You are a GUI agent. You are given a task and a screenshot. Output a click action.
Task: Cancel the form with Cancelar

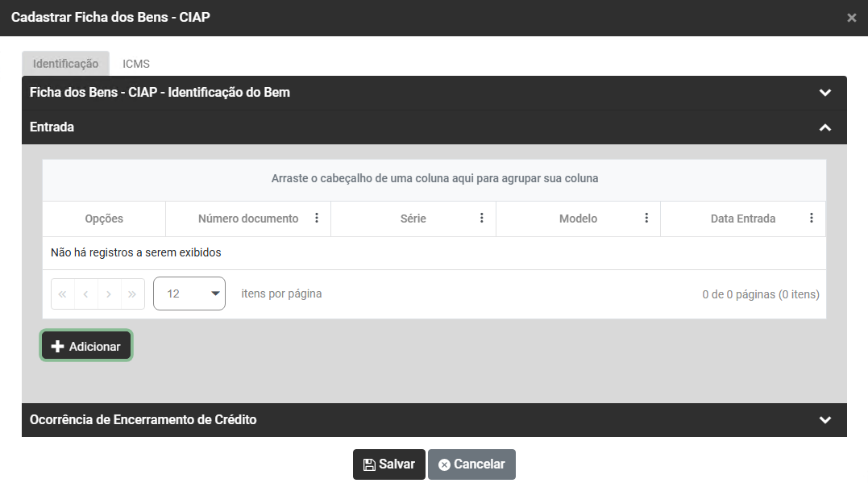471,464
